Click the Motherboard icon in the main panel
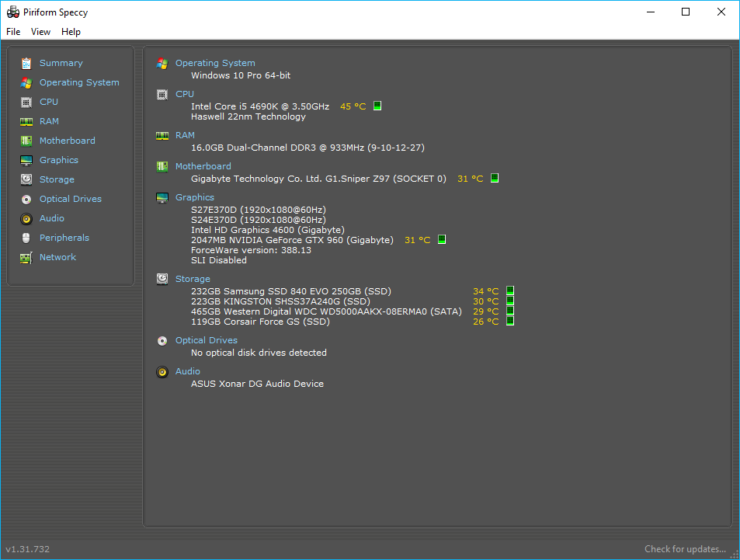The height and width of the screenshot is (560, 740). [x=162, y=166]
